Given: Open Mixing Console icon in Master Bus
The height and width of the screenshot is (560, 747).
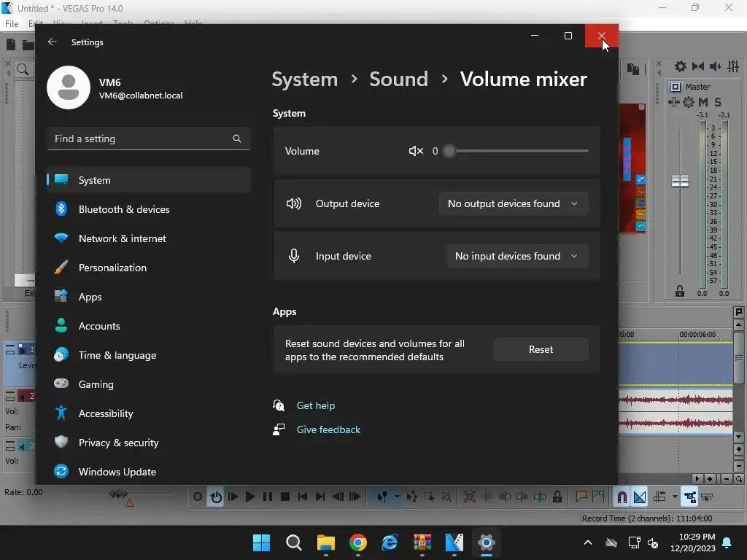Looking at the screenshot, I should click(x=733, y=66).
